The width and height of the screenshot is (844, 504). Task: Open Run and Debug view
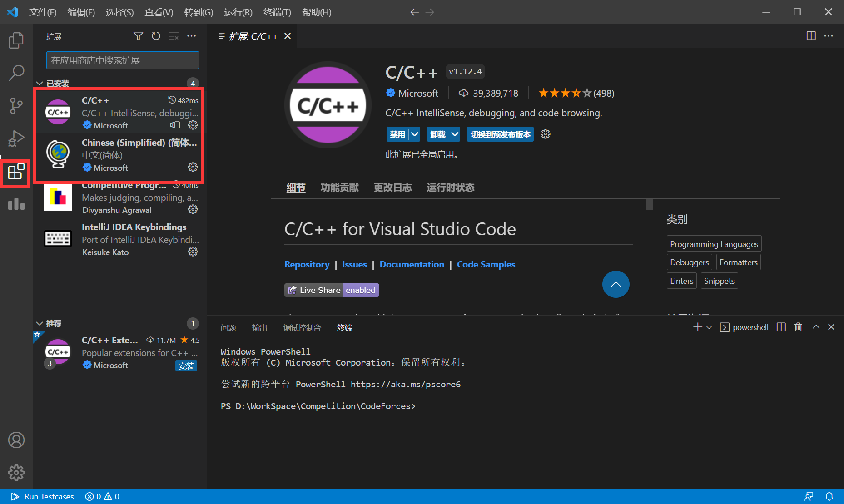click(16, 138)
